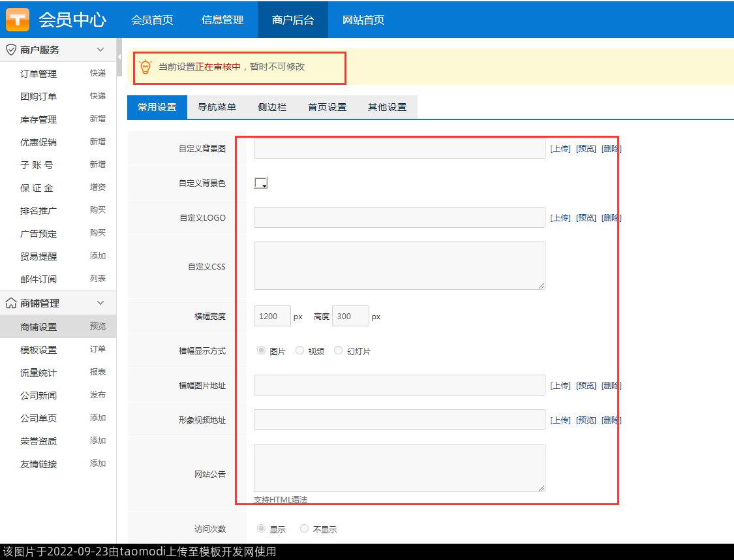Collapse the sidebar using the arrow handle
This screenshot has height=560, width=734.
click(119, 57)
